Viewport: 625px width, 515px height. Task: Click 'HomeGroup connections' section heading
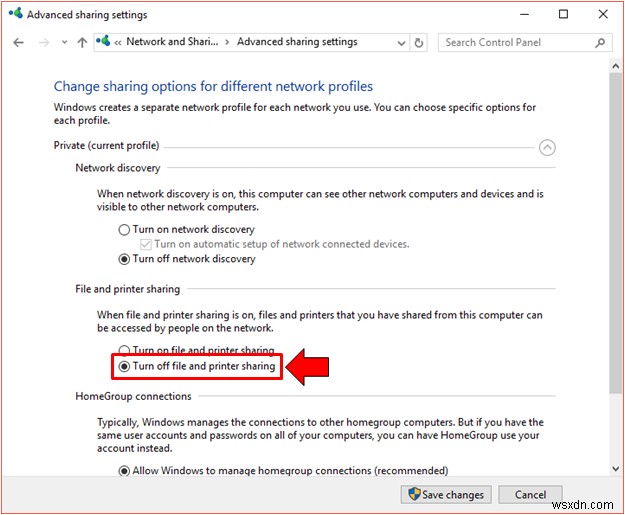tap(133, 396)
